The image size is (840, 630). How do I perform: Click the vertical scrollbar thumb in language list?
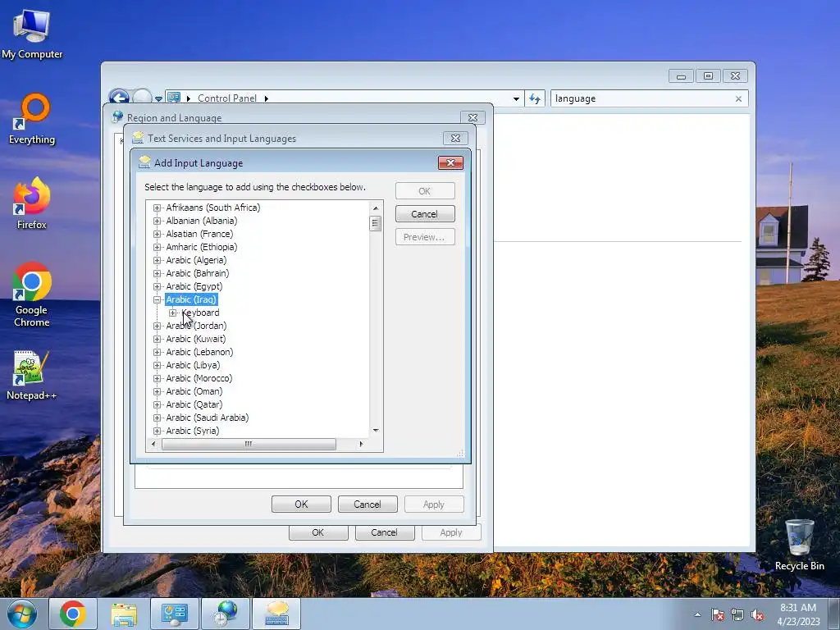coord(376,223)
